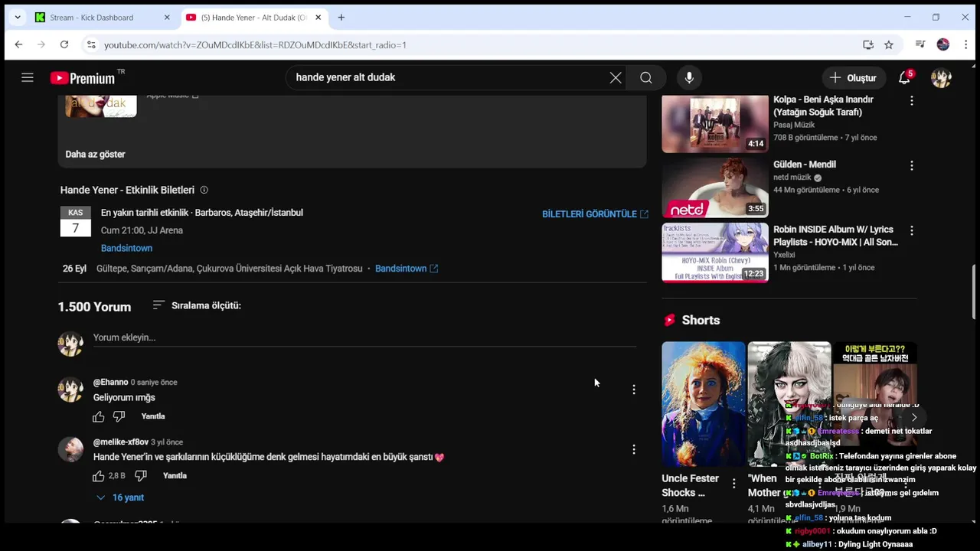This screenshot has width=980, height=551.
Task: Open the netd müzik channel name
Action: click(x=792, y=178)
